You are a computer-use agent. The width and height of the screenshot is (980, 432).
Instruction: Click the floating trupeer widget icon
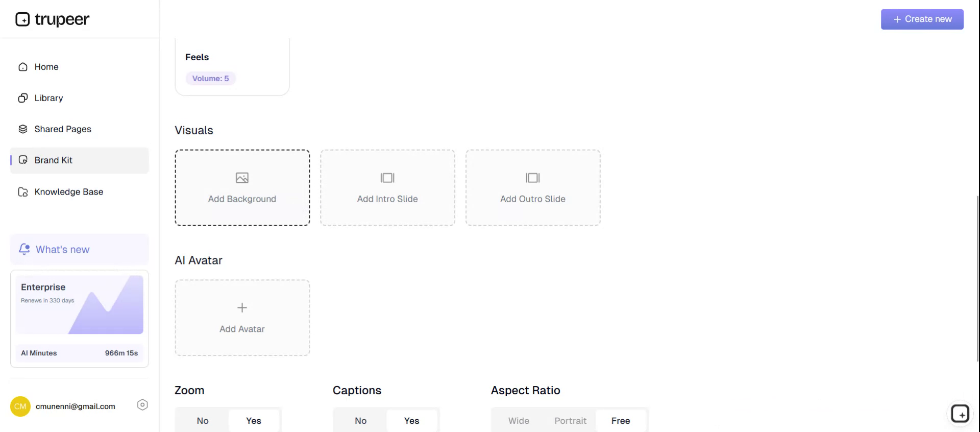point(960,414)
